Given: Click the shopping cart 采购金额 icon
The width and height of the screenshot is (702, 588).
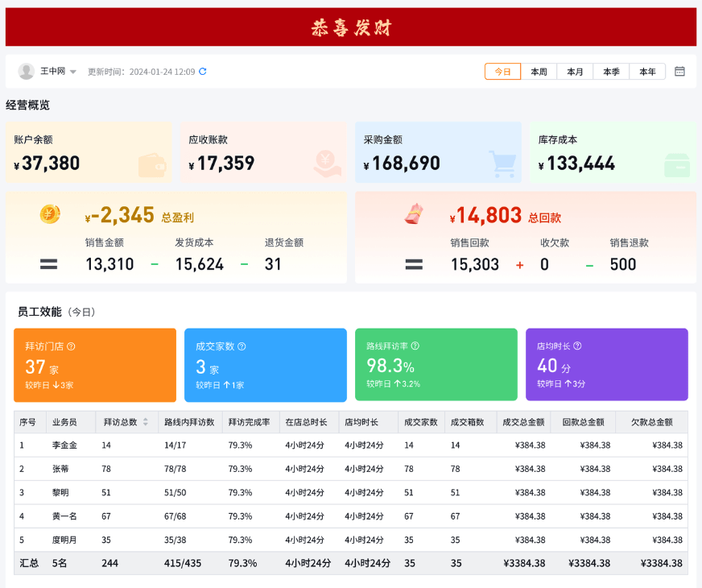Looking at the screenshot, I should (x=502, y=164).
